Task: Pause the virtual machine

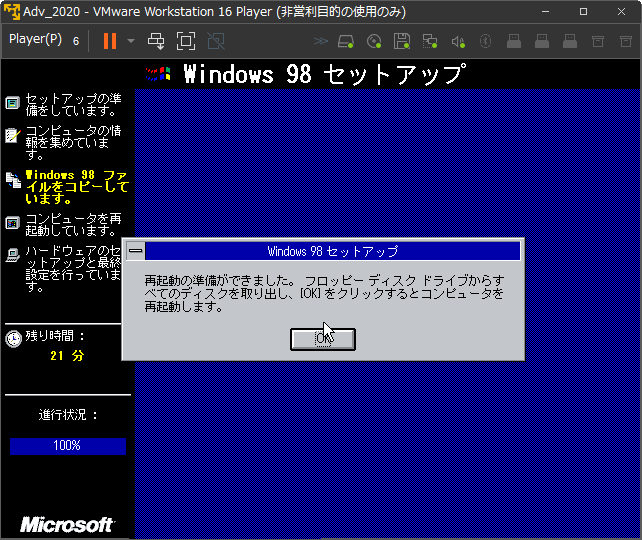Action: (110, 41)
